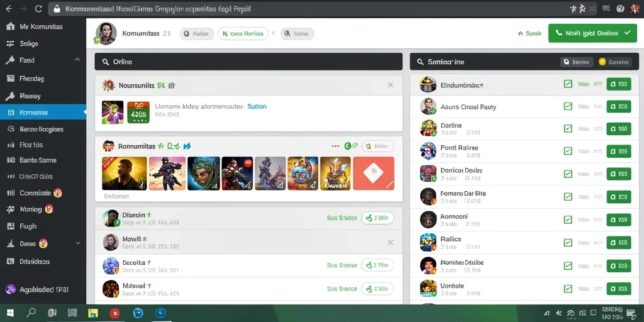Toggle checkbox in Dariine row
The width and height of the screenshot is (644, 322).
568,128
